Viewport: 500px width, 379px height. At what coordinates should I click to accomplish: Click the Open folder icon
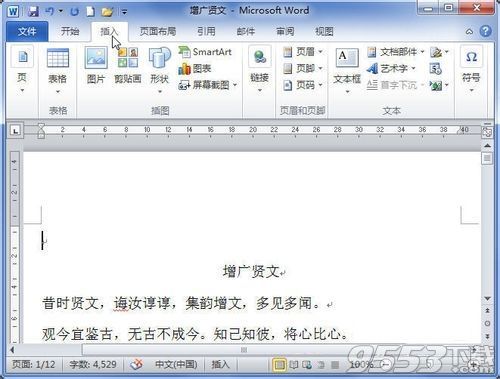pyautogui.click(x=107, y=12)
